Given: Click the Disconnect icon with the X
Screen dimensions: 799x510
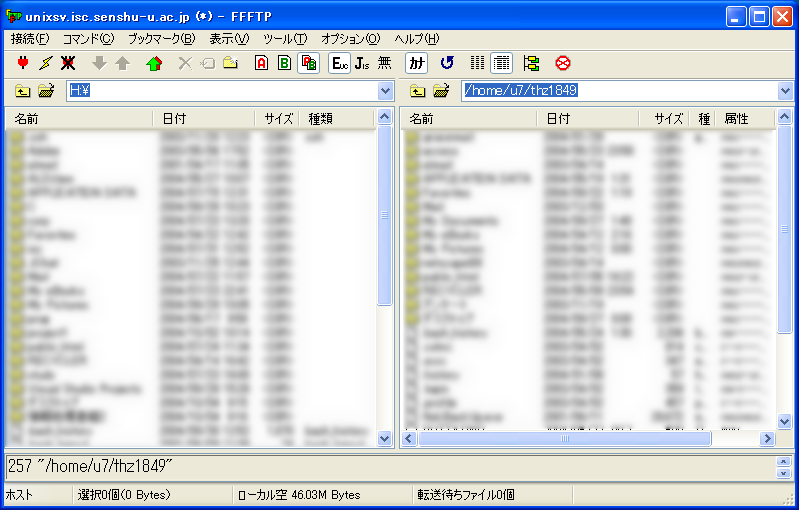Looking at the screenshot, I should [x=68, y=63].
